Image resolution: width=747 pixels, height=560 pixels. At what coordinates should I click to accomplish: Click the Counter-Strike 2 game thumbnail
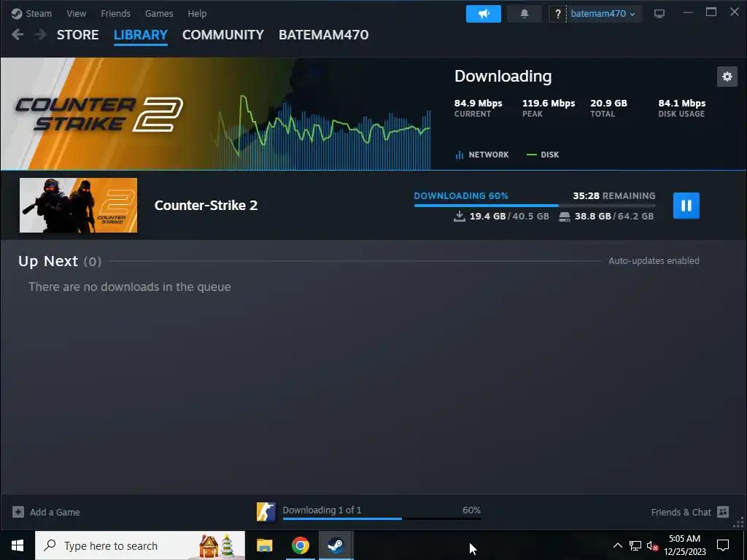(78, 205)
